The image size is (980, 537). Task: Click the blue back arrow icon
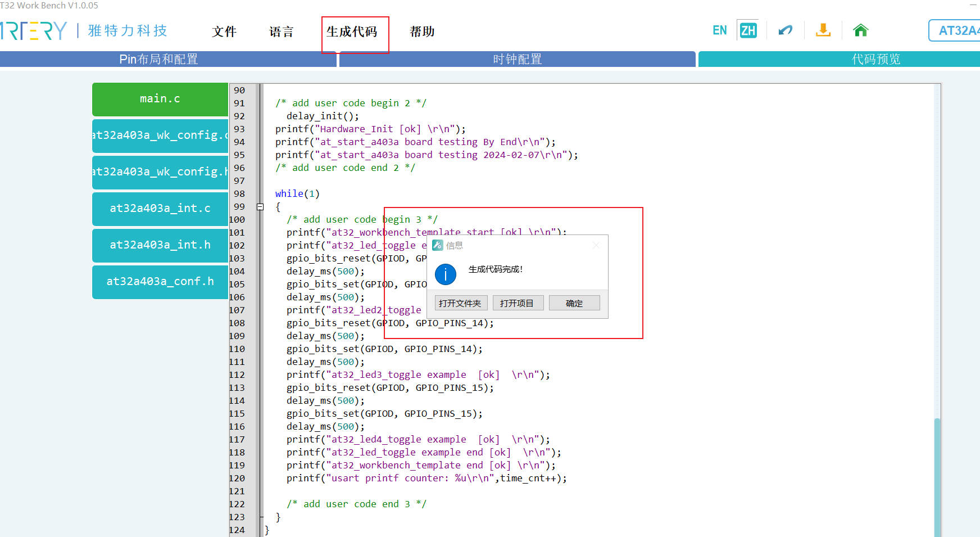point(785,30)
